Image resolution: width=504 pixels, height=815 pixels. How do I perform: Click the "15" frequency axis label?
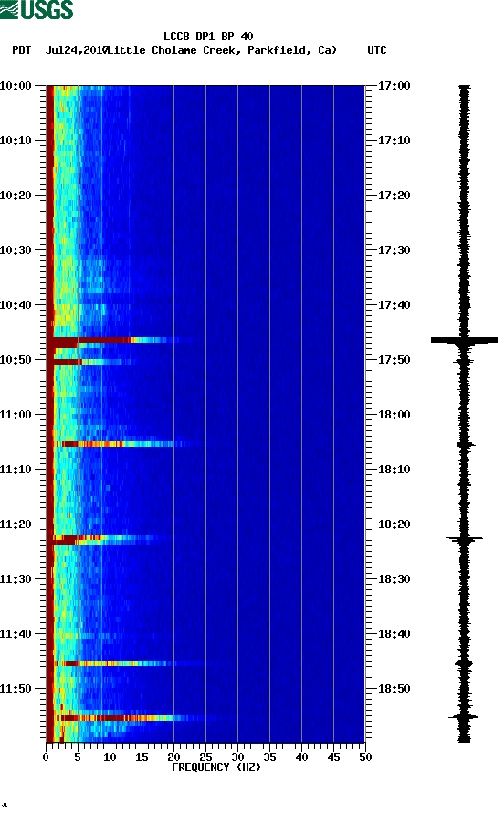coord(142,757)
